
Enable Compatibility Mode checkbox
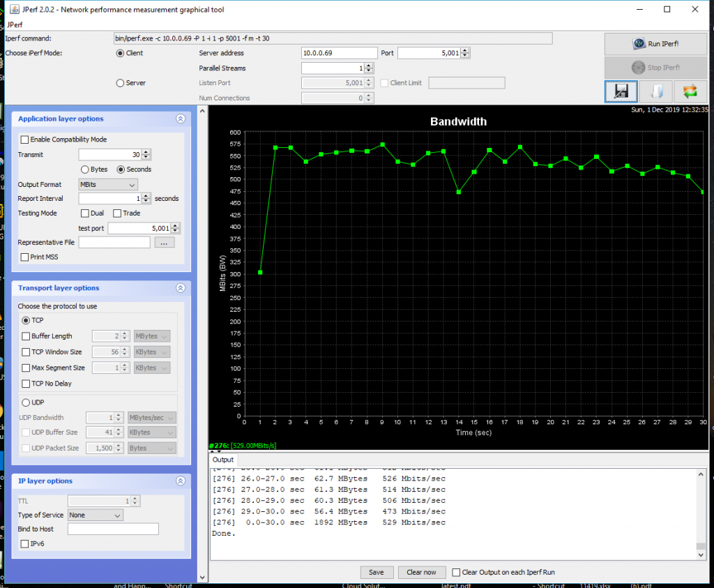click(x=25, y=140)
